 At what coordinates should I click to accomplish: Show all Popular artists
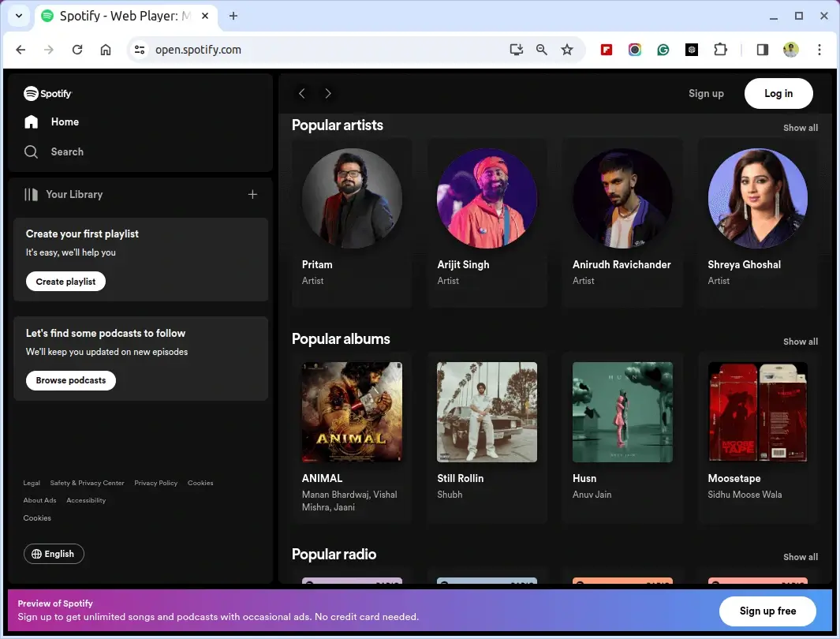click(800, 128)
